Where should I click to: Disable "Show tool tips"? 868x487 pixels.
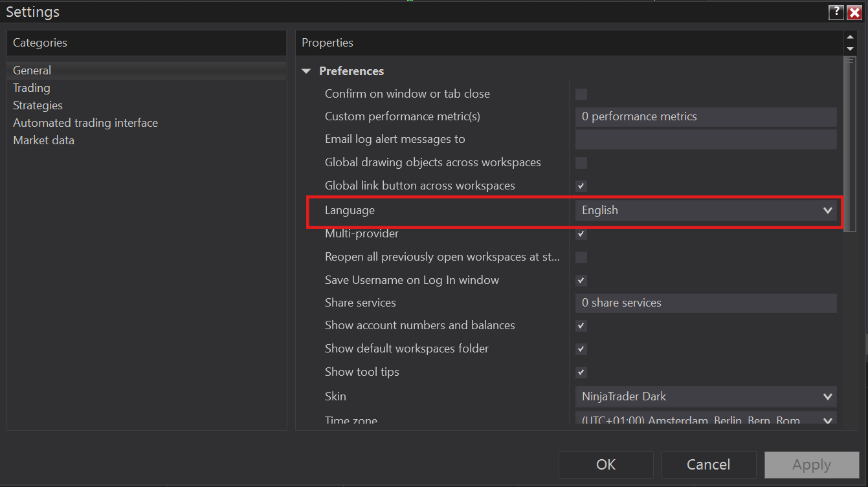pos(581,372)
